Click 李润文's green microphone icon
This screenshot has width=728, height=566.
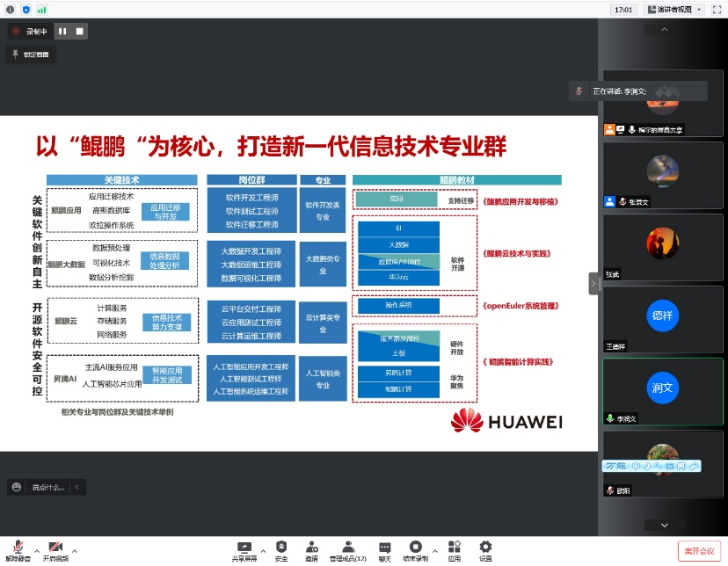[610, 418]
